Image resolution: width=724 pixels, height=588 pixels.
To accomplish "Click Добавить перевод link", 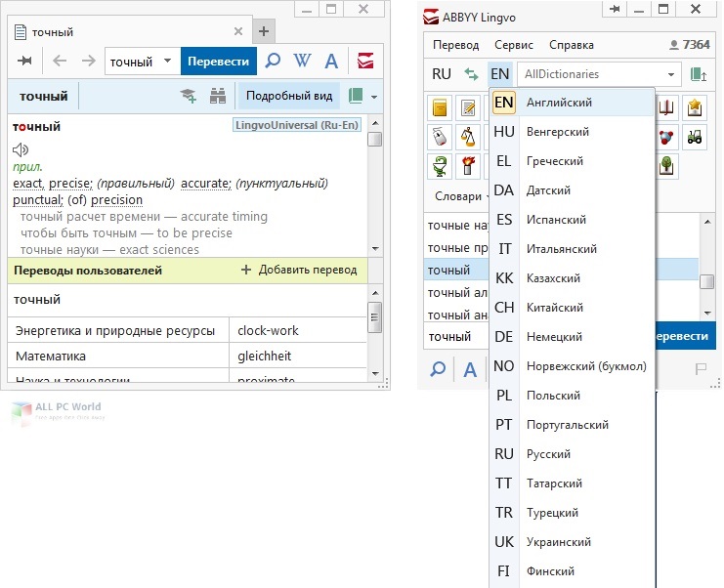I will point(299,270).
